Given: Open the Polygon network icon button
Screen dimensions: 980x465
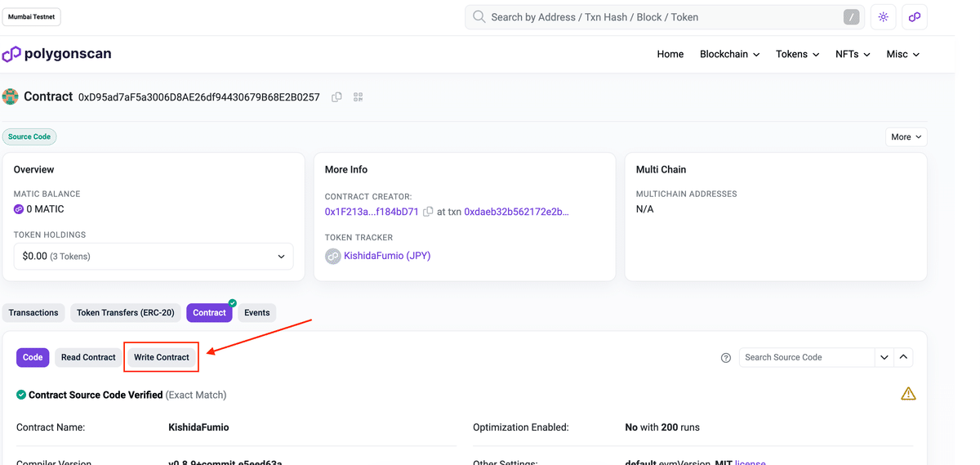Looking at the screenshot, I should [x=915, y=17].
